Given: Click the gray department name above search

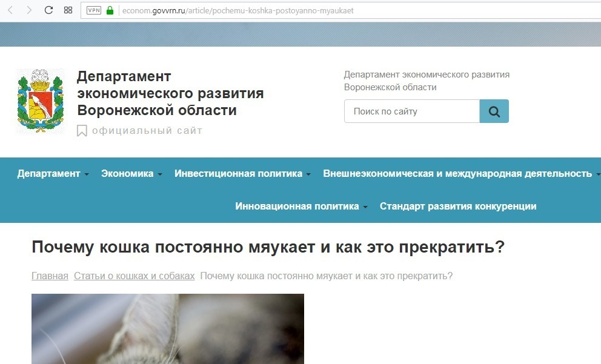Looking at the screenshot, I should [427, 81].
